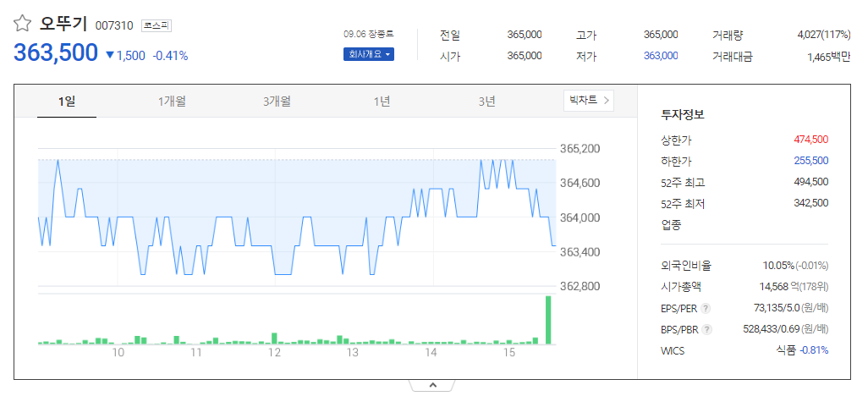This screenshot has width=868, height=396.
Task: Collapse chart panel with bottom chevron
Action: (433, 385)
